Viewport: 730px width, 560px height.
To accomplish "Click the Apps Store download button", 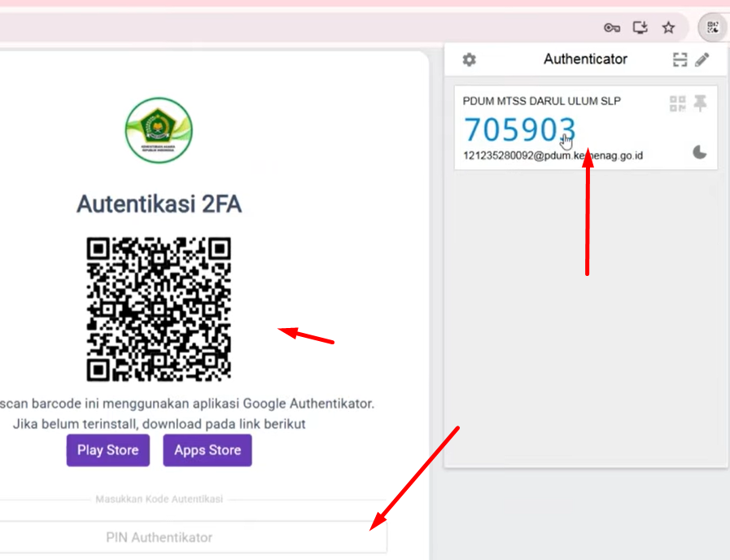I will tap(207, 450).
